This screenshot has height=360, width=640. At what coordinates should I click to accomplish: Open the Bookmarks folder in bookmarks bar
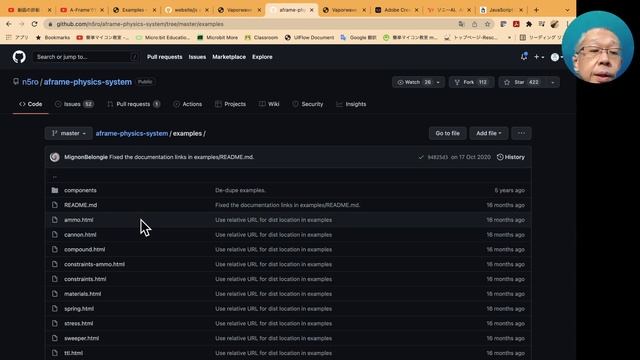click(53, 38)
